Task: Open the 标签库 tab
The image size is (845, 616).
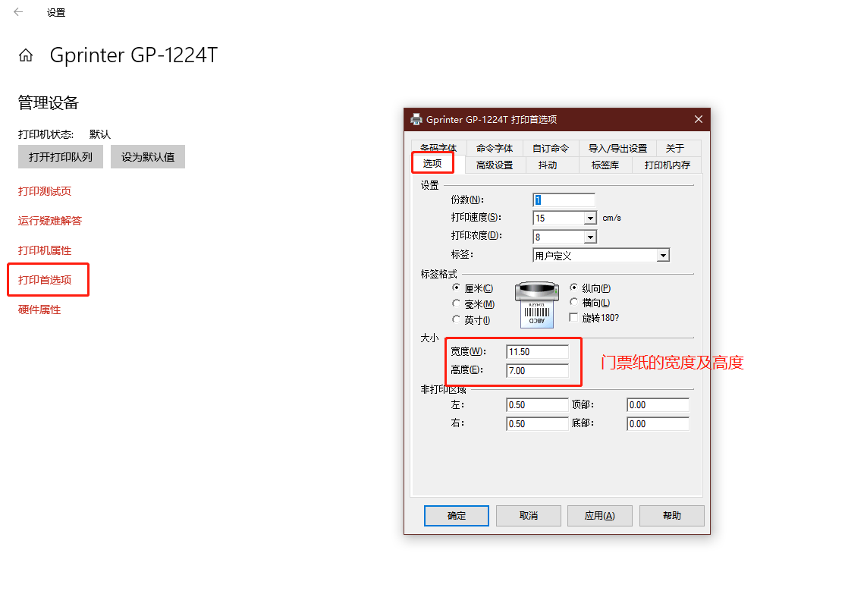Action: click(x=605, y=165)
